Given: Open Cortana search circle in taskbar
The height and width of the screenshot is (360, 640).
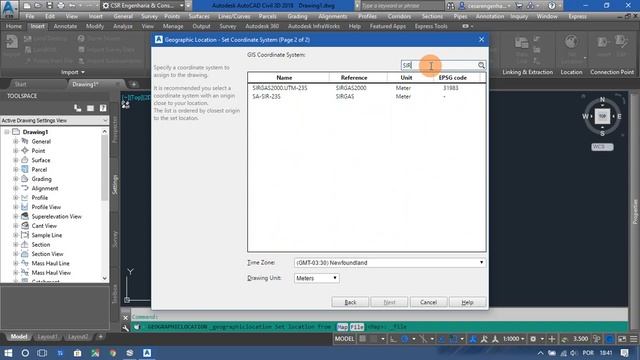Looking at the screenshot, I should [x=25, y=353].
